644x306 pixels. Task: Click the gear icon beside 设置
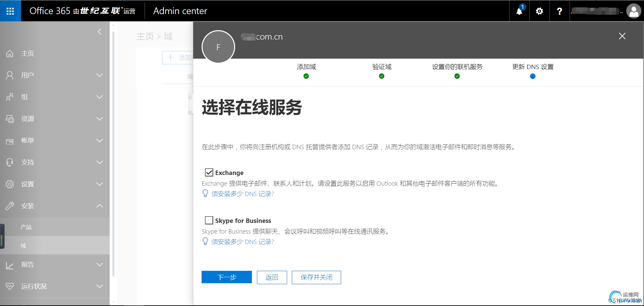(10, 184)
